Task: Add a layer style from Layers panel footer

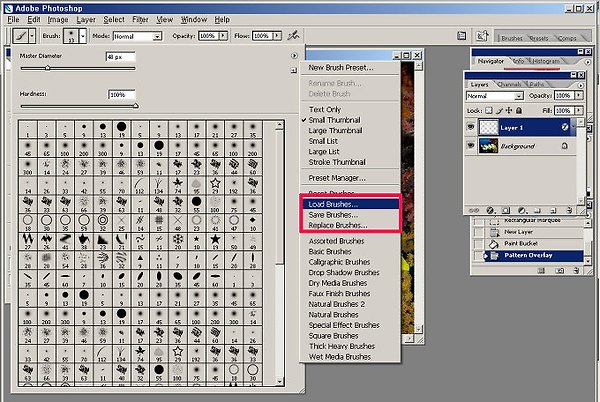Action: pos(489,210)
